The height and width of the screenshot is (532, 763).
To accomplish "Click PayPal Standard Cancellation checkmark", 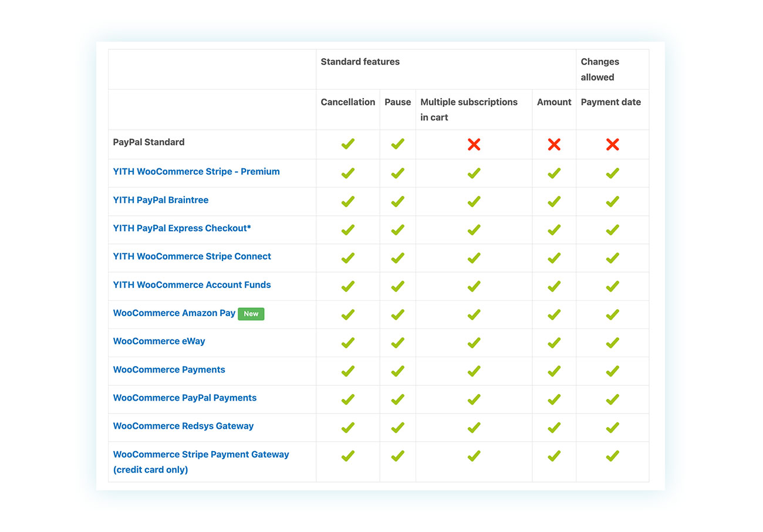I will (x=348, y=144).
